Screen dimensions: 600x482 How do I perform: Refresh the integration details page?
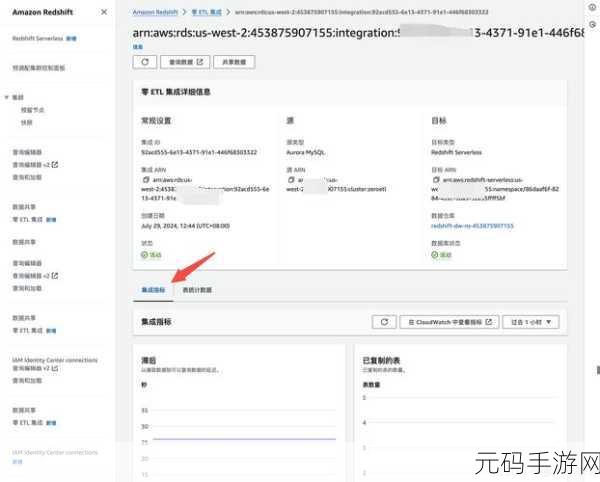145,62
